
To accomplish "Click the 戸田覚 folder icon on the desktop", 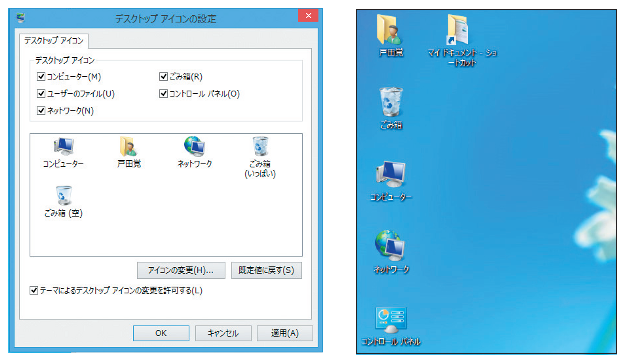I will [x=391, y=35].
